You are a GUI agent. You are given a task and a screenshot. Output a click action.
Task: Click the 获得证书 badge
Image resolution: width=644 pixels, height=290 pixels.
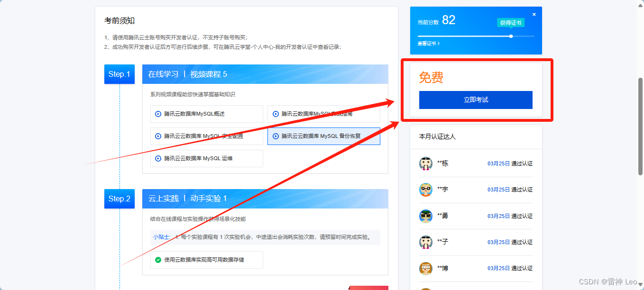511,23
